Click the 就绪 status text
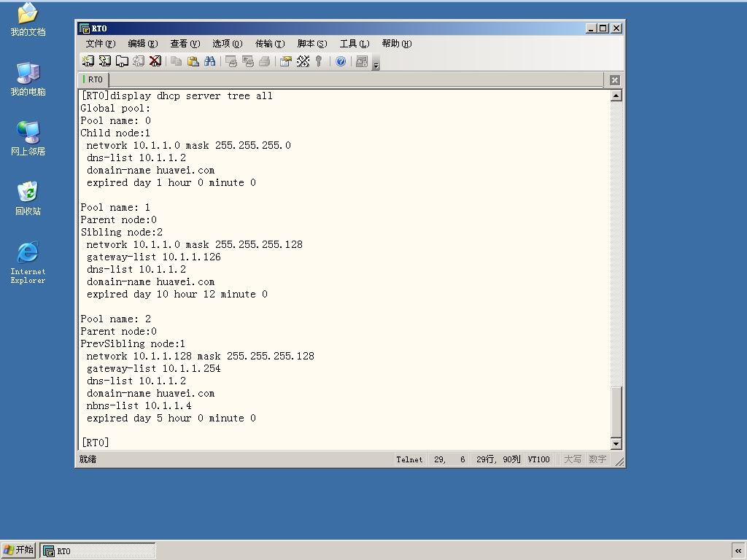Screen dimensions: 747x560 click(x=88, y=459)
